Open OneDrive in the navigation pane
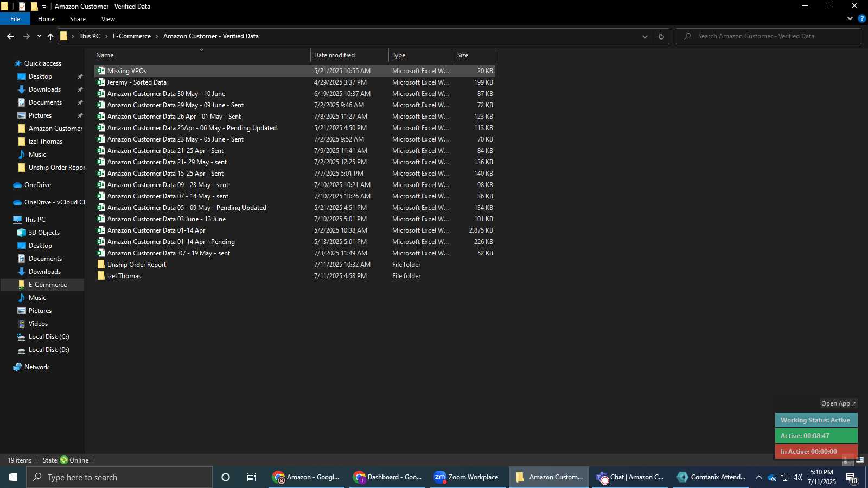868x488 pixels. 37,185
